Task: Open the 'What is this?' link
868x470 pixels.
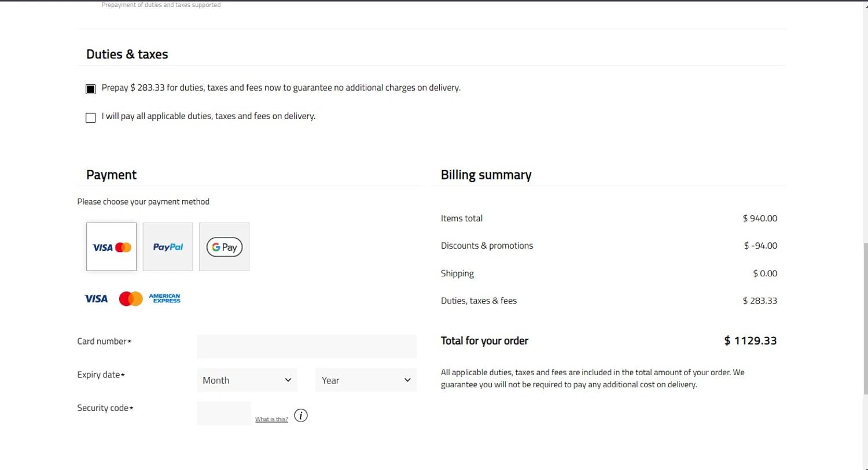Action: 271,419
